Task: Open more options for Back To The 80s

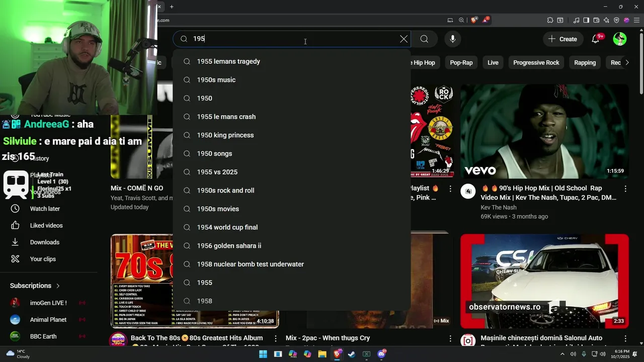Action: [275, 339]
